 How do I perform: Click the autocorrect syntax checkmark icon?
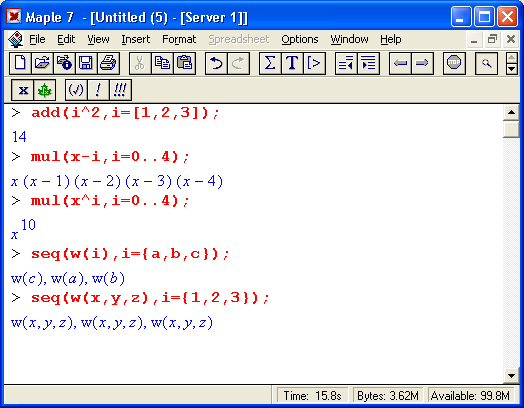[76, 90]
